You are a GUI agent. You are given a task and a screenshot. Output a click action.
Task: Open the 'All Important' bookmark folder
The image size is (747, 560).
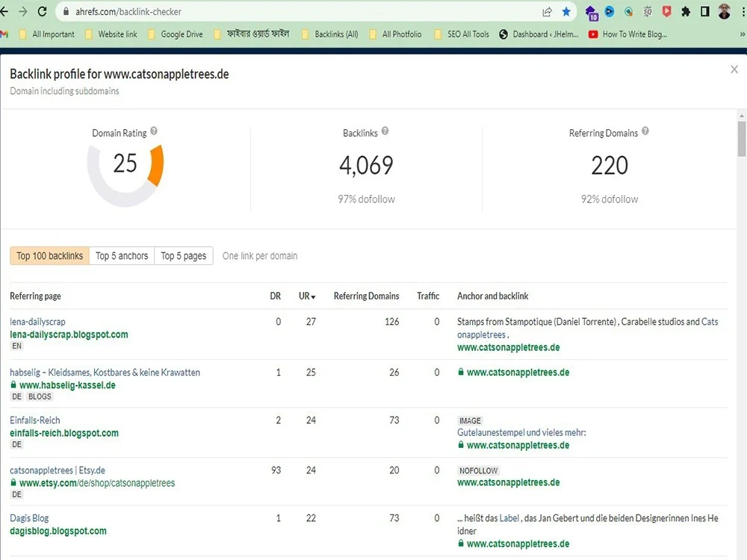[46, 34]
